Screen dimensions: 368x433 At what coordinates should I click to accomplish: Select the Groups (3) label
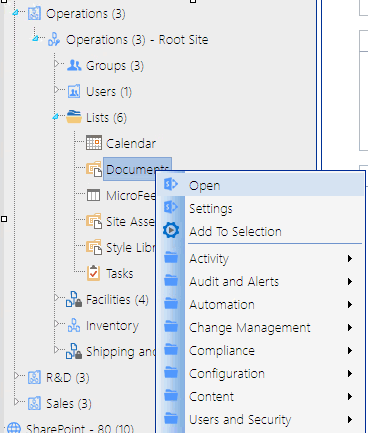[x=115, y=66]
